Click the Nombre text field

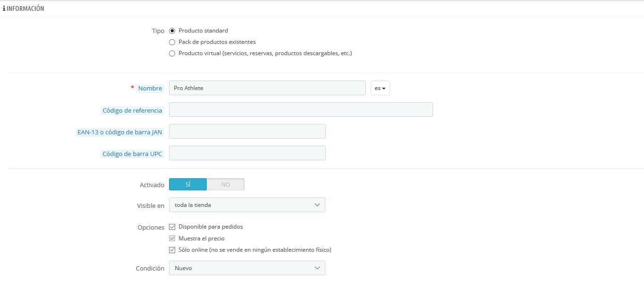267,88
